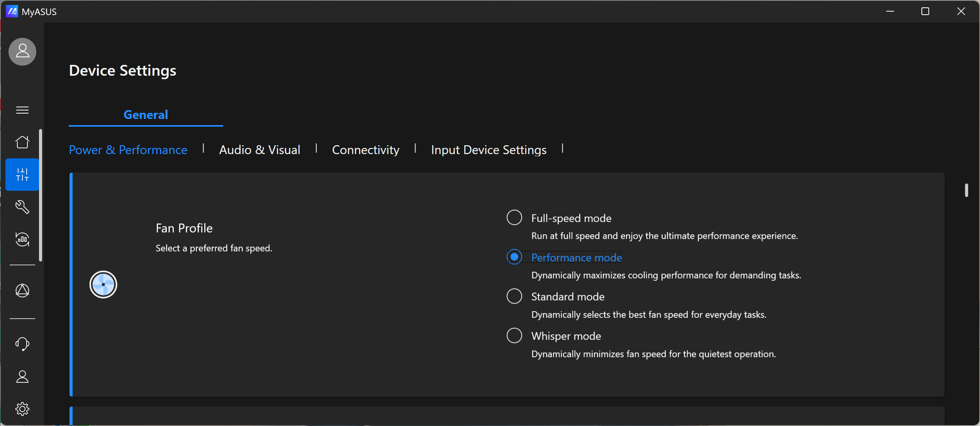
Task: Open the user profile avatar
Action: [x=22, y=51]
